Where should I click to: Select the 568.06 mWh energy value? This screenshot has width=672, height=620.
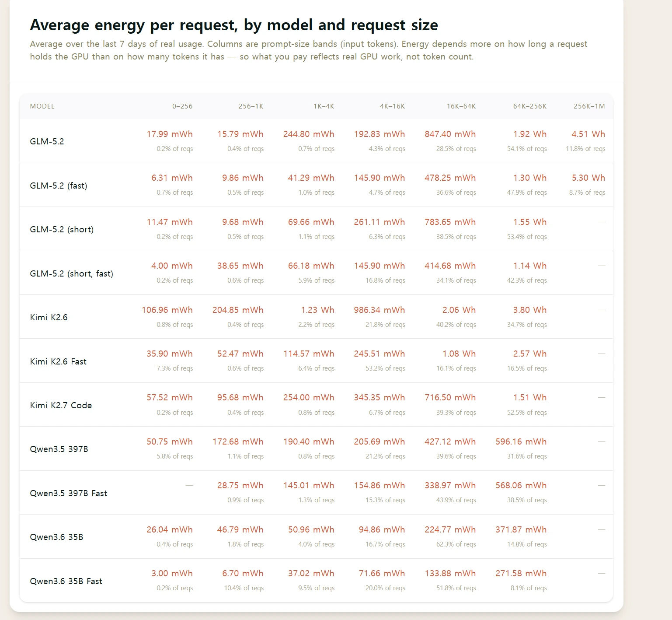(521, 485)
